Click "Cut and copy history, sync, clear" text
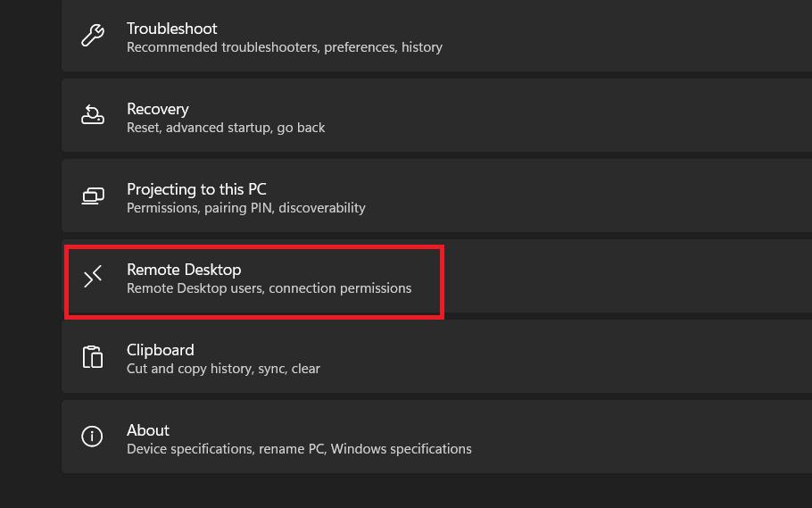The image size is (812, 508). [223, 369]
